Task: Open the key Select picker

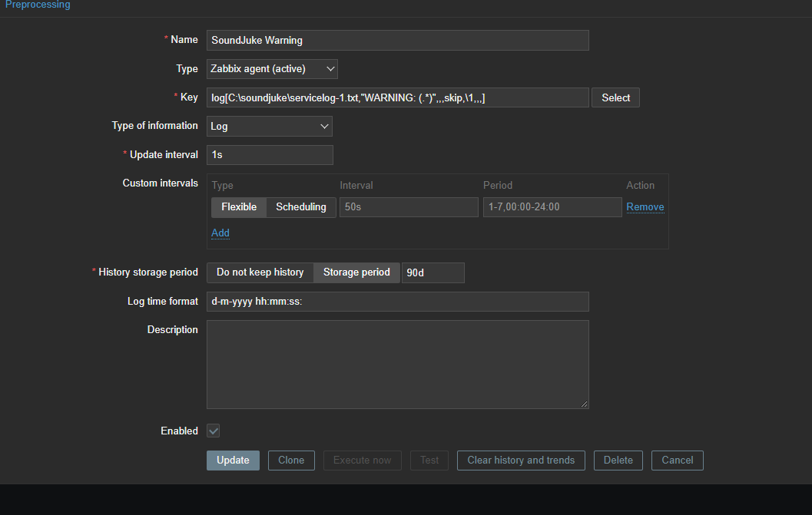Action: click(x=615, y=97)
